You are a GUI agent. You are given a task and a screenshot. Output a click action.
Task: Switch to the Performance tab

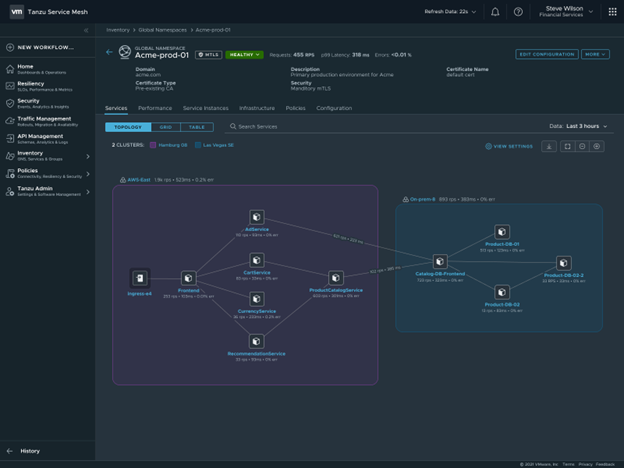[155, 108]
